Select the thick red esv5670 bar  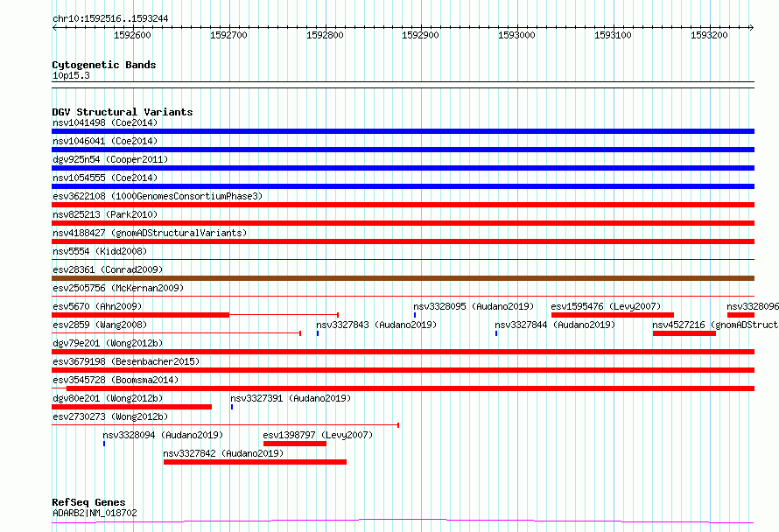pos(141,315)
